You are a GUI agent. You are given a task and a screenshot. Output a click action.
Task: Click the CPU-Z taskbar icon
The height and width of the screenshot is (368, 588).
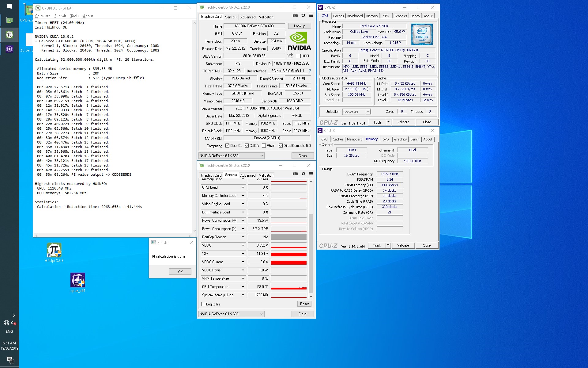point(9,49)
